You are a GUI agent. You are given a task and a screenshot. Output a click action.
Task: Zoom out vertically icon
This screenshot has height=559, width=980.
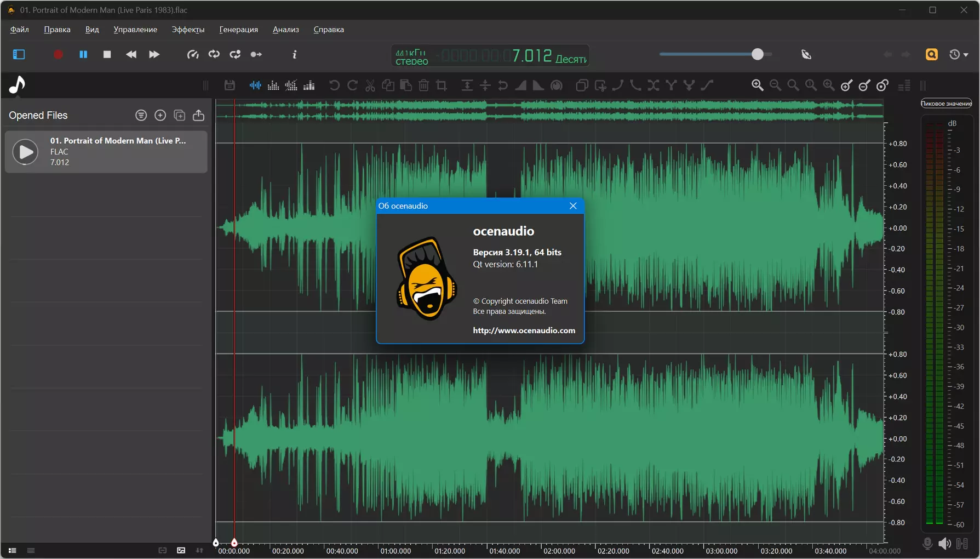tap(864, 85)
